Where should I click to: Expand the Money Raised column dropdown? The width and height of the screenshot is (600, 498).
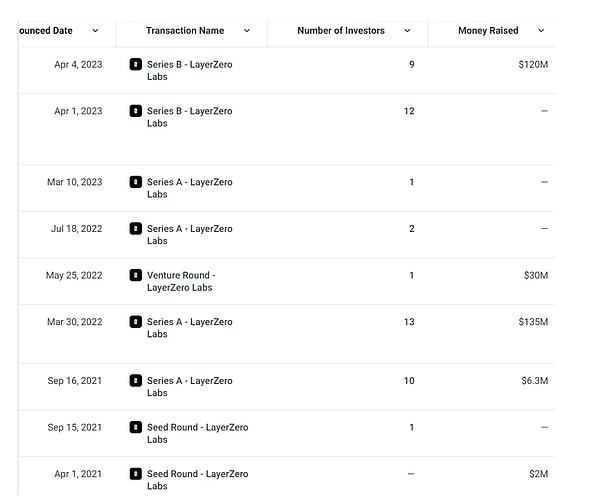click(541, 31)
